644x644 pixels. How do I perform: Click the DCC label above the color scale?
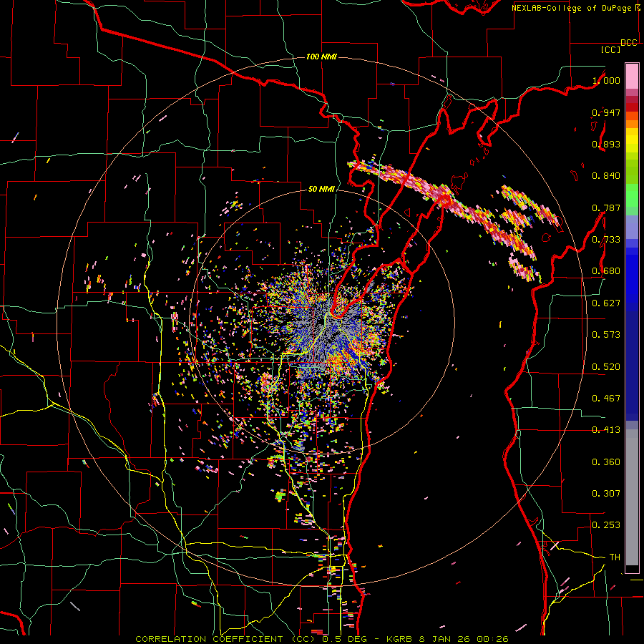628,43
